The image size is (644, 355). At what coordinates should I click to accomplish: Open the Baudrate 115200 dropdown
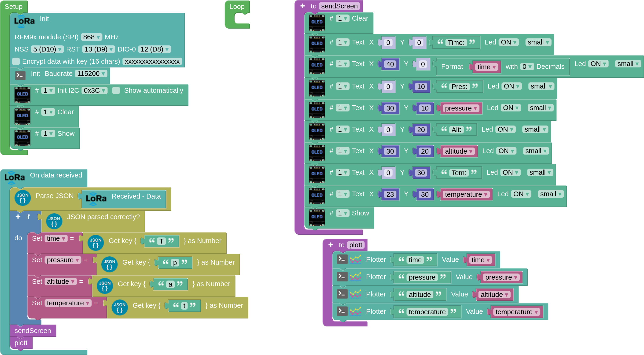(91, 74)
